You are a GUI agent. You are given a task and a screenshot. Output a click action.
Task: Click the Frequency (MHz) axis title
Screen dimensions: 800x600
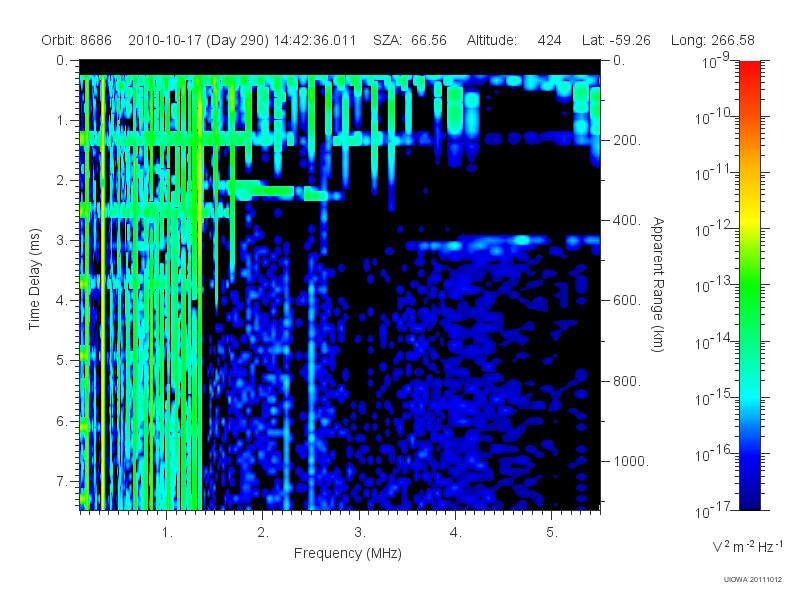pos(348,554)
